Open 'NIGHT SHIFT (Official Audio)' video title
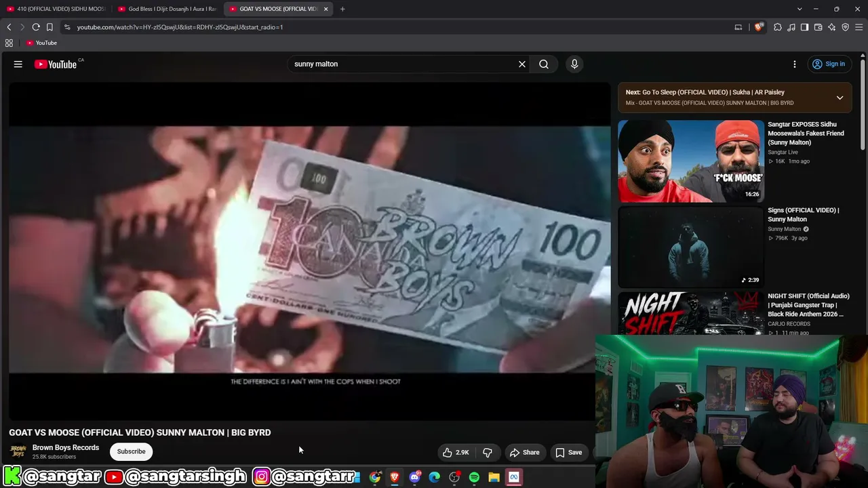 click(x=808, y=305)
